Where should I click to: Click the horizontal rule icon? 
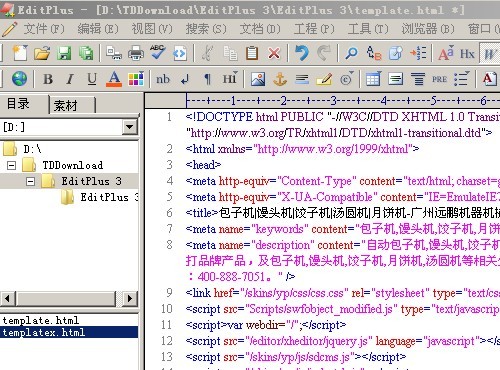tap(302, 79)
